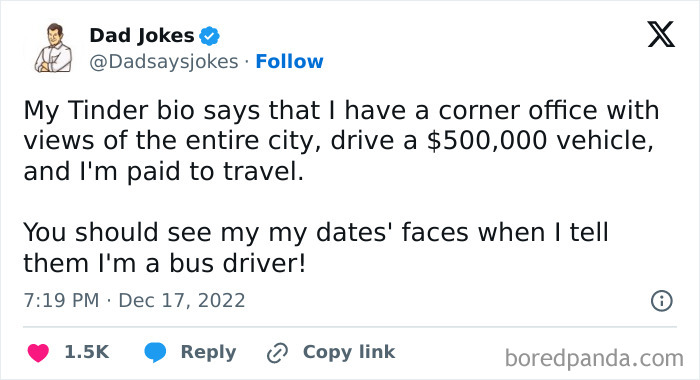Click the 'paid to travel' line
Viewport: 700px width, 380px height.
(x=163, y=172)
